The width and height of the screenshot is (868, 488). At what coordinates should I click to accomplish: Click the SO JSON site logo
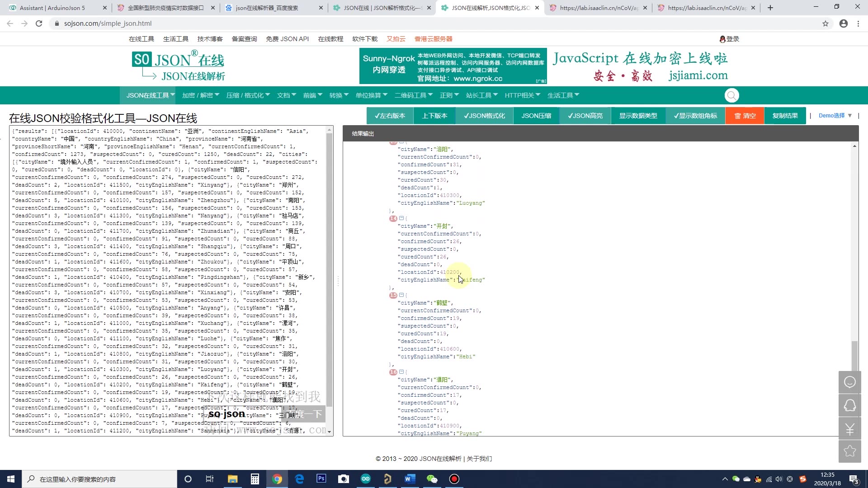[178, 66]
